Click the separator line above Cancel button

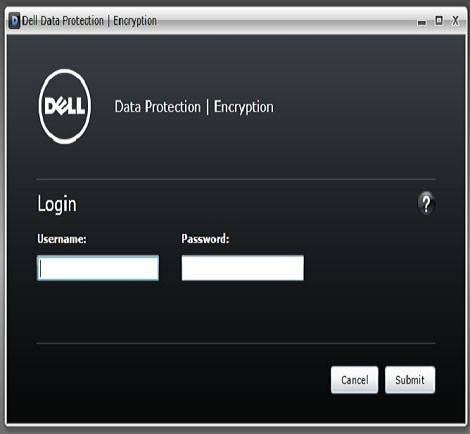tap(236, 343)
